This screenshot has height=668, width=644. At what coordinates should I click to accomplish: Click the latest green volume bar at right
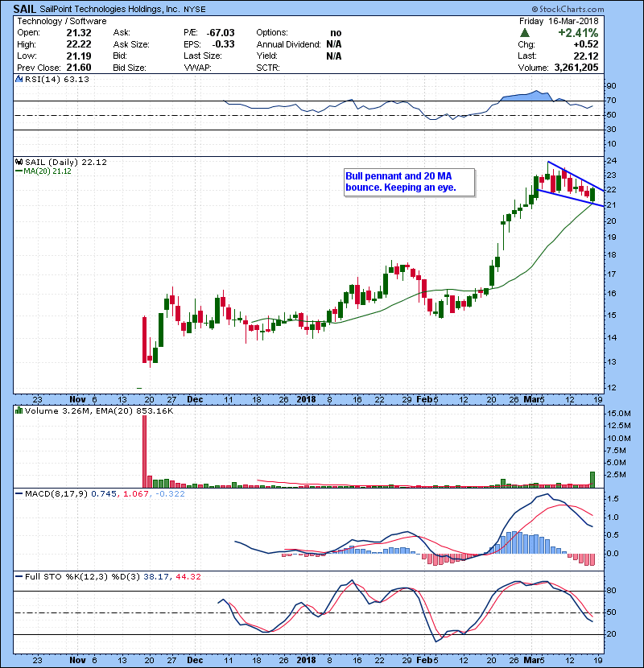tap(592, 480)
